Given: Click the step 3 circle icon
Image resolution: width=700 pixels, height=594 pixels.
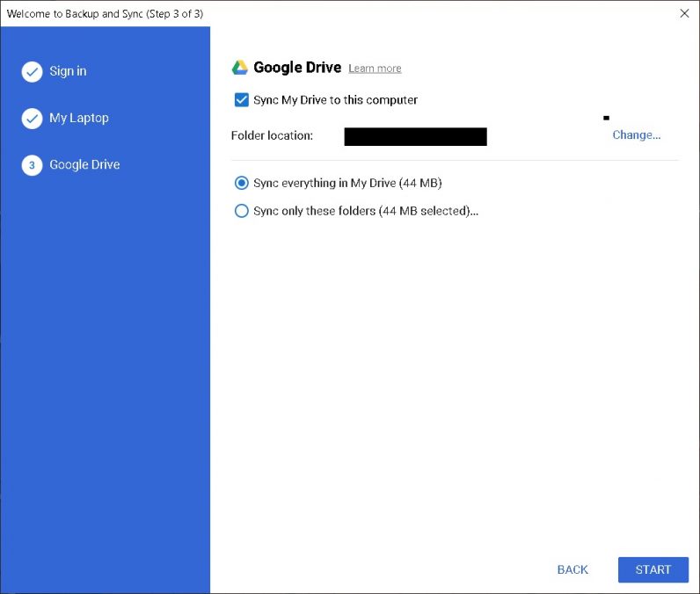Looking at the screenshot, I should click(x=33, y=165).
